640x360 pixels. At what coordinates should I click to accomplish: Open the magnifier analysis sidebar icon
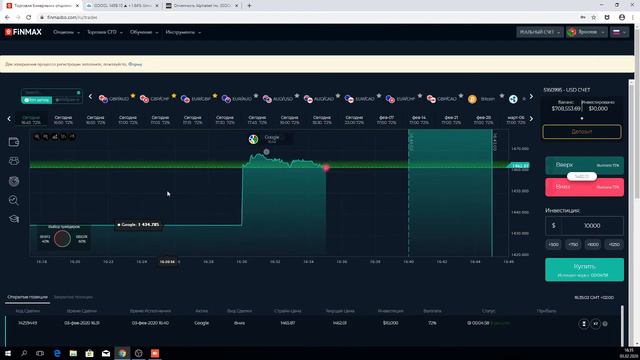coord(14,200)
